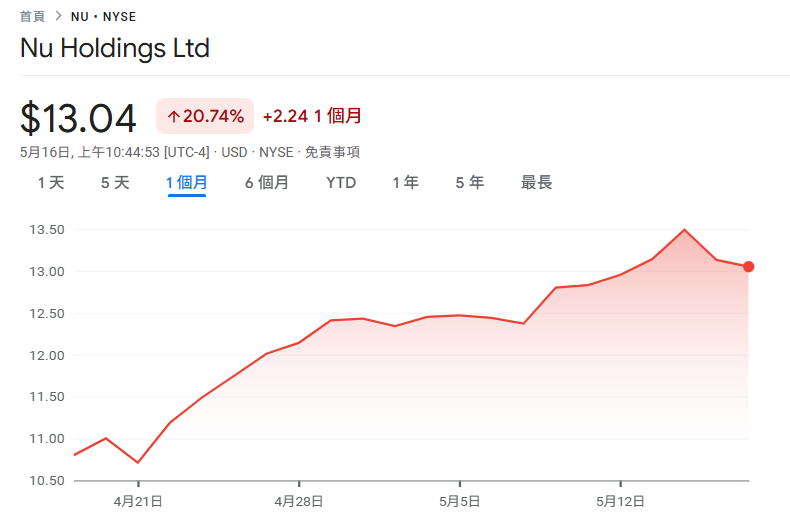The height and width of the screenshot is (520, 790).
Task: Select the 1 天 time range tab
Action: click(51, 182)
